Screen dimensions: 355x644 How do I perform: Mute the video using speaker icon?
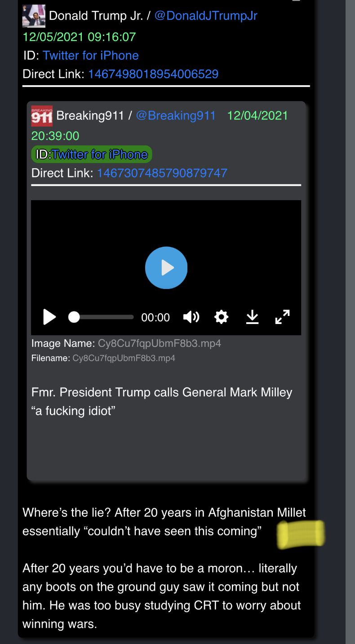pyautogui.click(x=191, y=317)
